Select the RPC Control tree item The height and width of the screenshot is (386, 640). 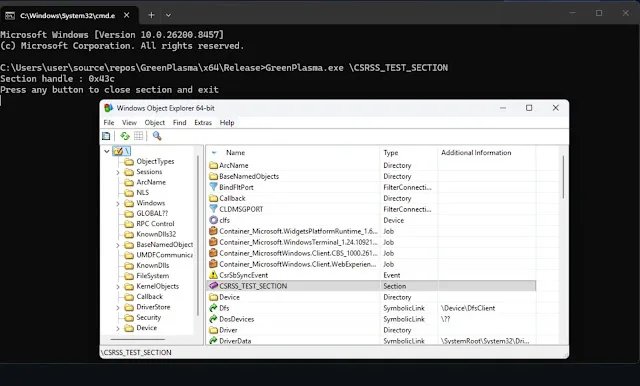[x=155, y=224]
